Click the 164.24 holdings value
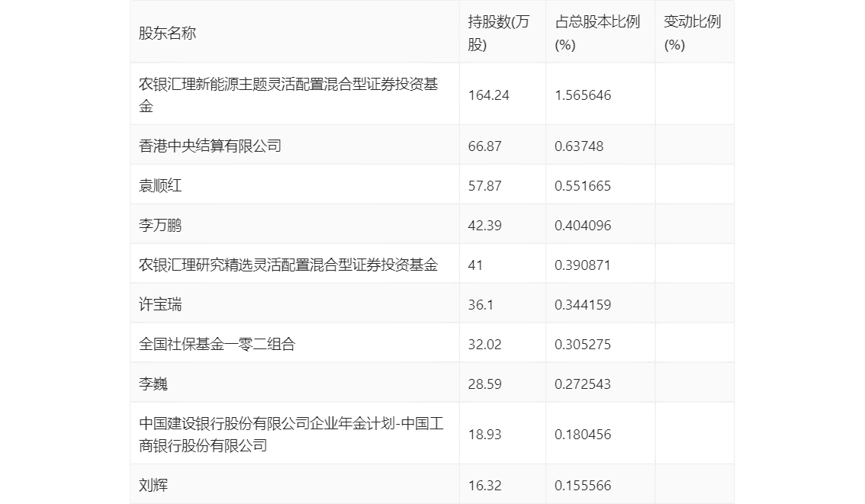 [489, 95]
